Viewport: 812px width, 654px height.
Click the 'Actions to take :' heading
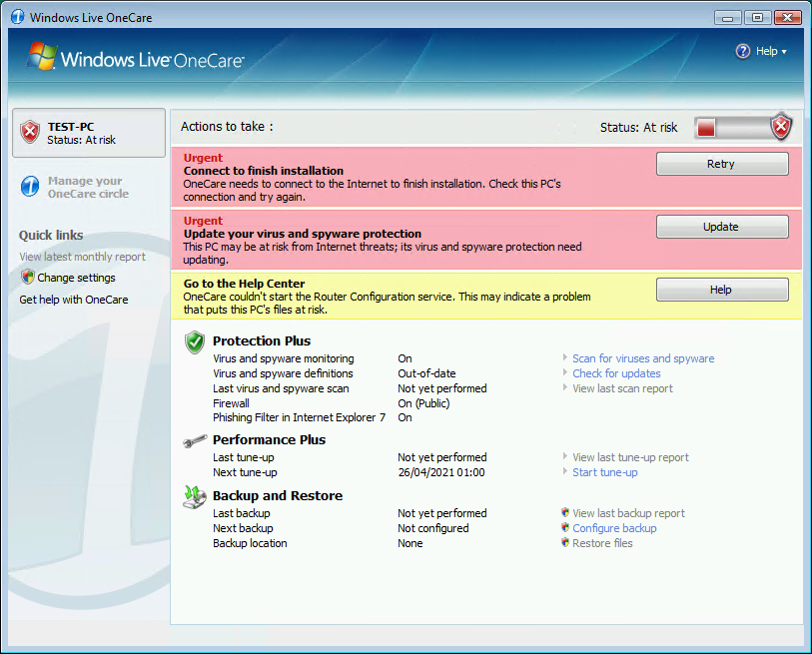click(x=227, y=127)
